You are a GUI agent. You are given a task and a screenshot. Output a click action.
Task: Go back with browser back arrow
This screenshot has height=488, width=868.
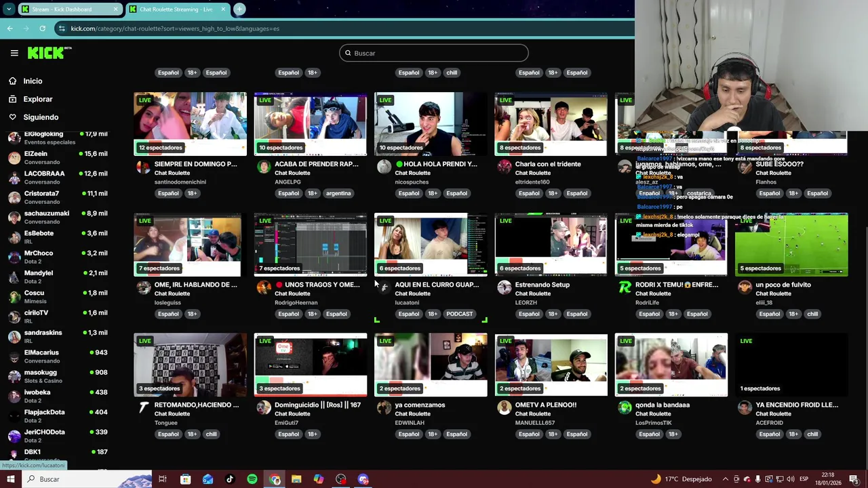click(10, 28)
